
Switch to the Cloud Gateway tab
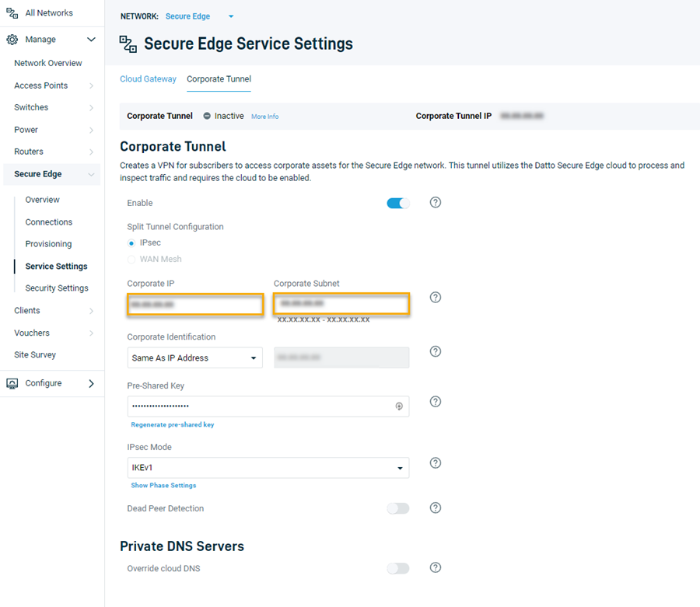pos(148,79)
